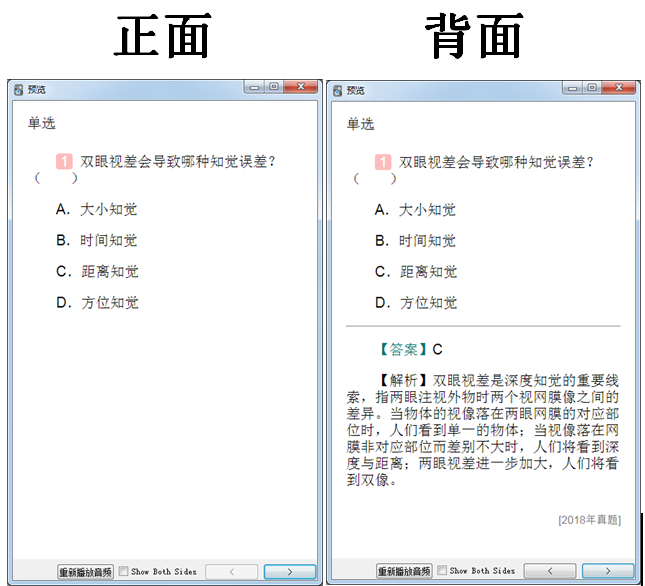Click the 预览 title in left window
Image resolution: width=645 pixels, height=586 pixels.
37,90
